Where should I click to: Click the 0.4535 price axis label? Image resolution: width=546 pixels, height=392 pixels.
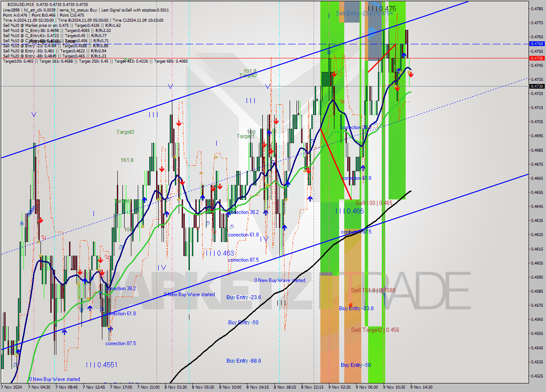(537, 362)
